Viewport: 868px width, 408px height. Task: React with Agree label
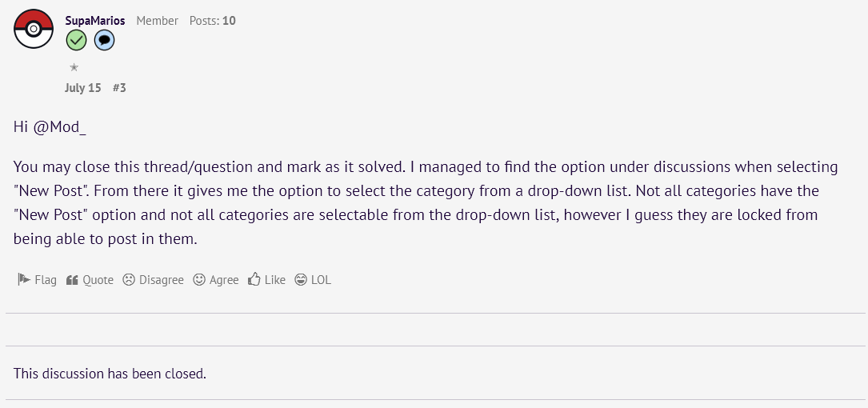[x=224, y=280]
